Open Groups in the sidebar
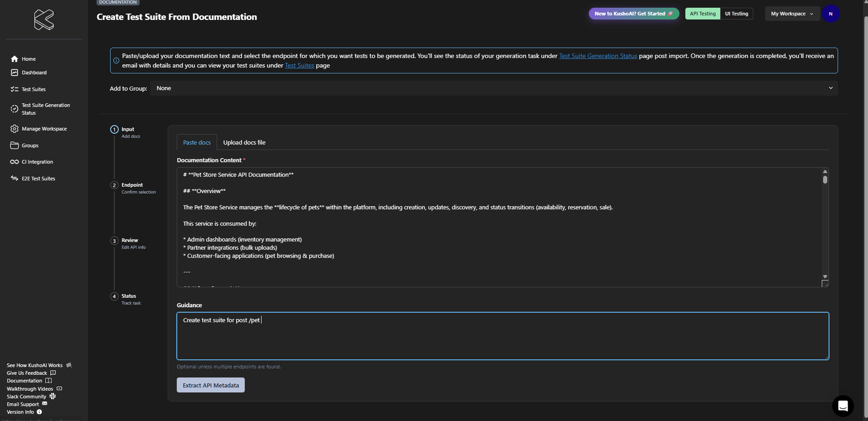This screenshot has width=868, height=421. (30, 145)
